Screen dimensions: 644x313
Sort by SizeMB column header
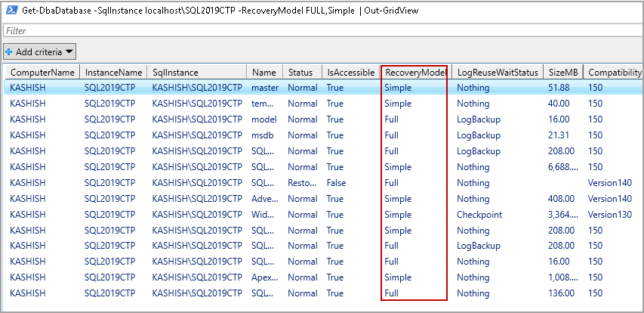pos(563,73)
